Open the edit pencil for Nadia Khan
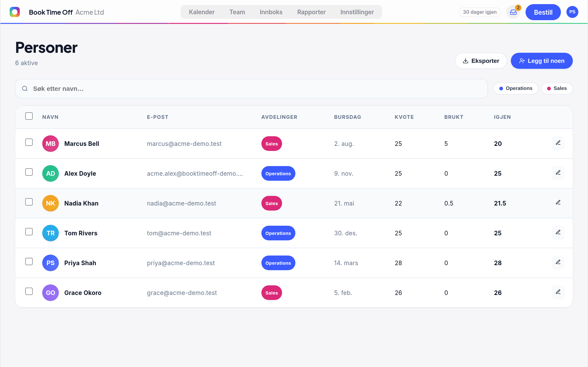This screenshot has width=588, height=367. (558, 203)
